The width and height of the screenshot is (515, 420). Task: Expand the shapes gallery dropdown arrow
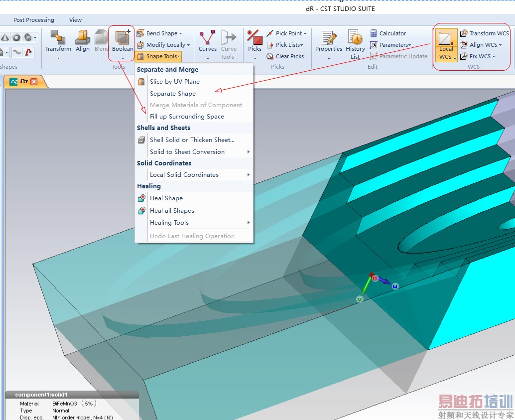click(35, 37)
